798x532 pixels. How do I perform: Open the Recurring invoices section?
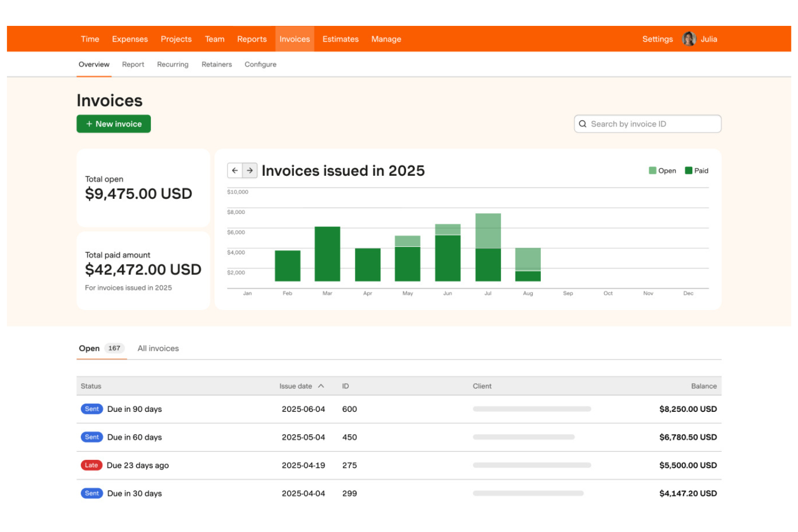click(x=173, y=64)
